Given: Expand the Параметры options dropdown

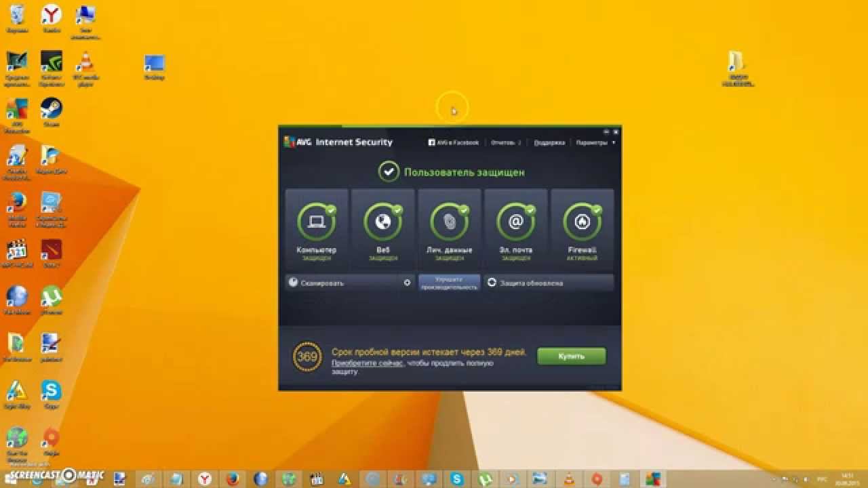Looking at the screenshot, I should coord(595,143).
